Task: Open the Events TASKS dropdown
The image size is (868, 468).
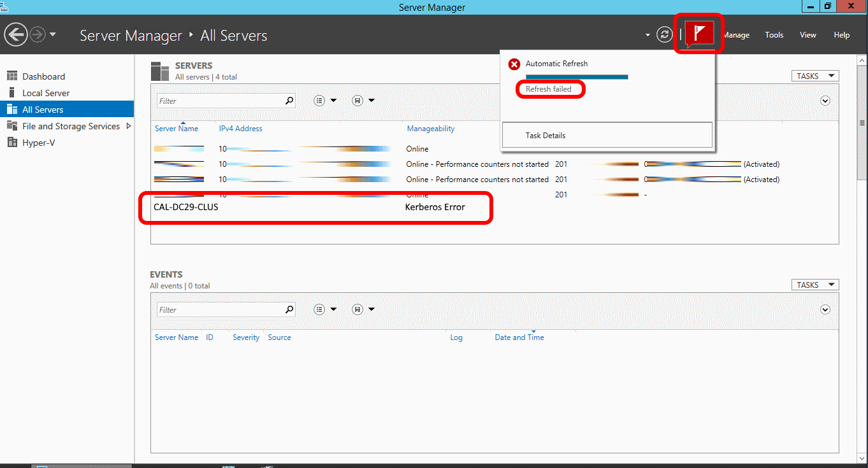Action: [x=814, y=285]
